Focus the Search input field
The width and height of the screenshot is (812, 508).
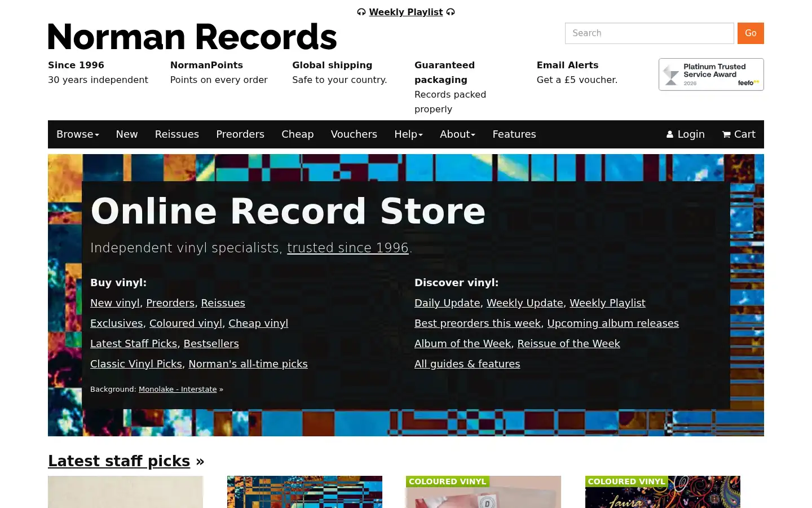coord(650,33)
